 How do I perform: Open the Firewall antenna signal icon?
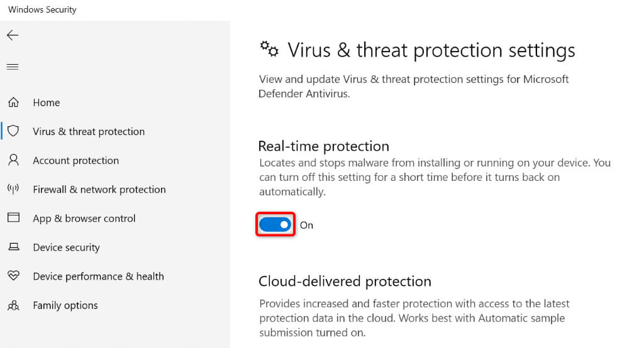(13, 189)
